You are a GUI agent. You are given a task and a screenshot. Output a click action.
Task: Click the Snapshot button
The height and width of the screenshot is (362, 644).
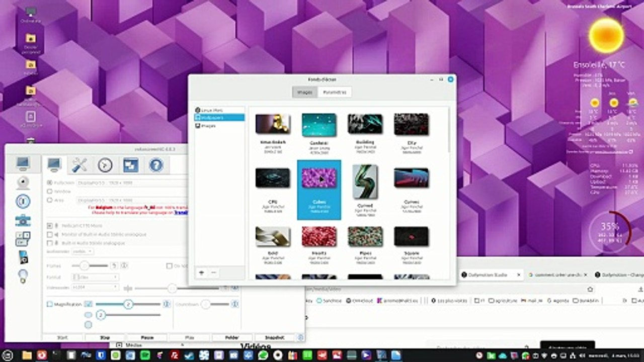[275, 337]
